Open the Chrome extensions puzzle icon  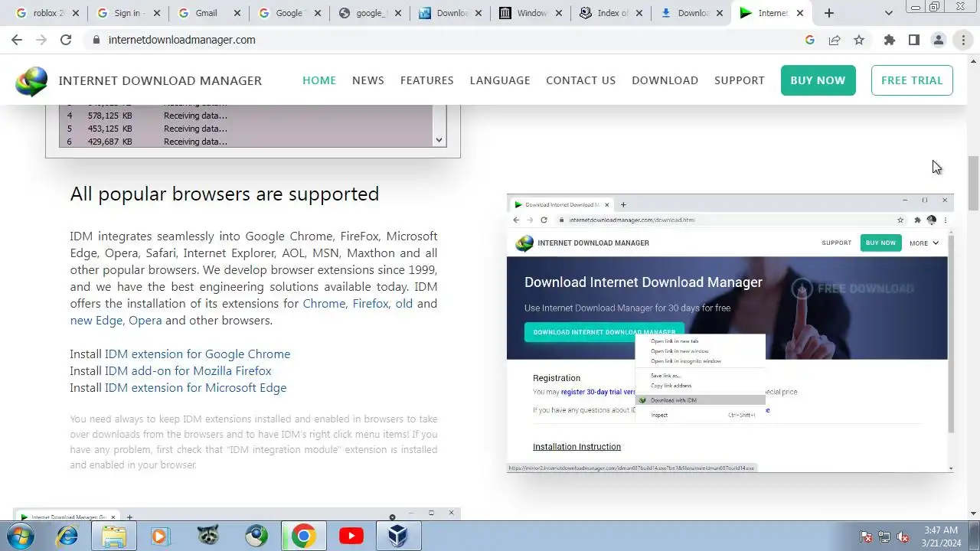click(890, 40)
